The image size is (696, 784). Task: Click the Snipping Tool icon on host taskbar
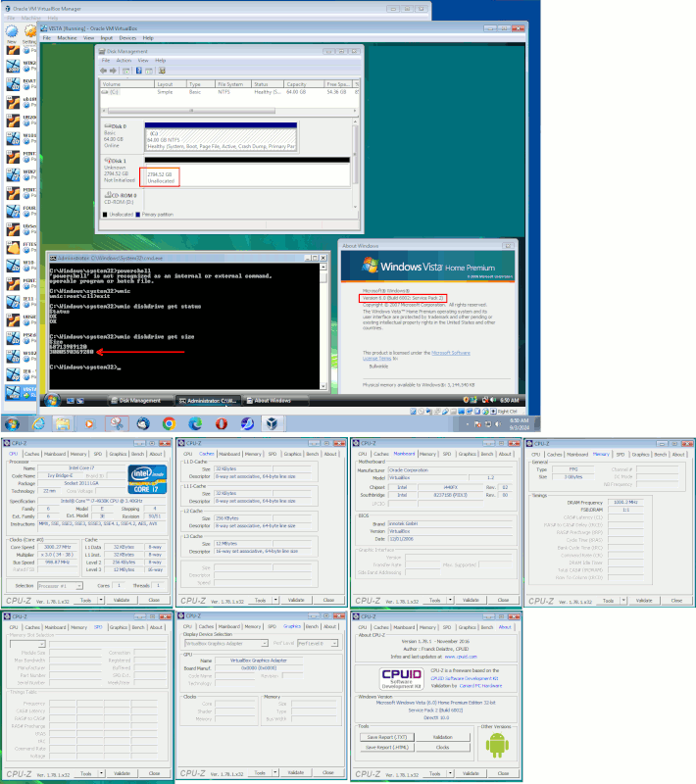click(x=117, y=424)
